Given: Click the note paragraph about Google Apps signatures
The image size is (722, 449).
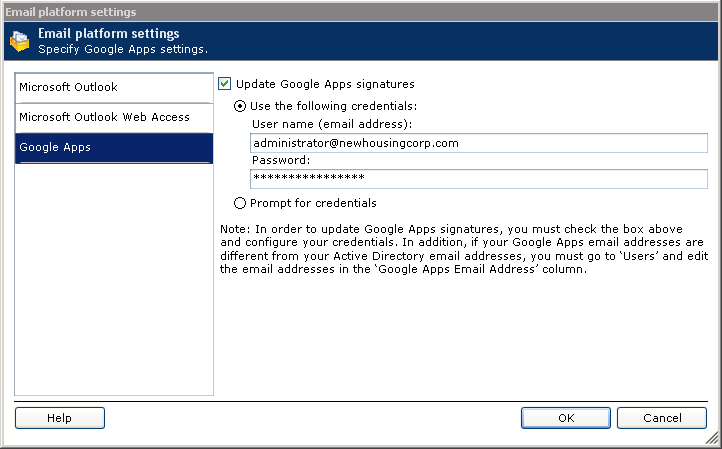Looking at the screenshot, I should pyautogui.click(x=464, y=249).
